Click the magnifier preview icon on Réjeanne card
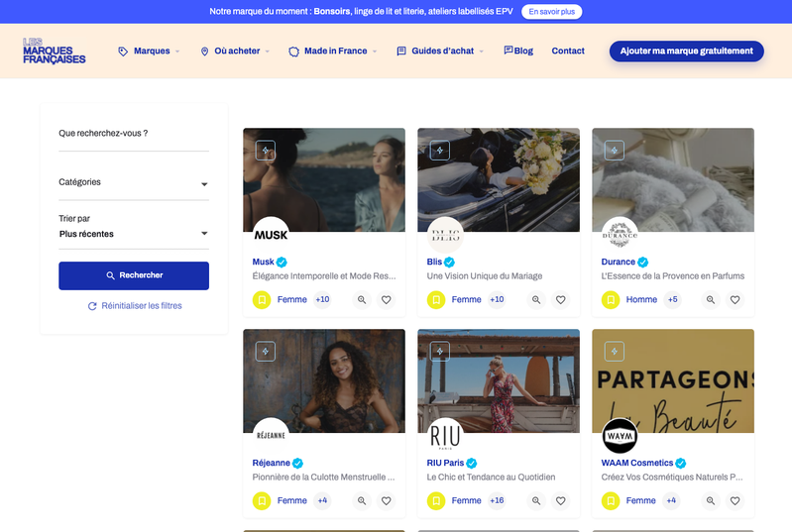The width and height of the screenshot is (792, 532). point(362,500)
